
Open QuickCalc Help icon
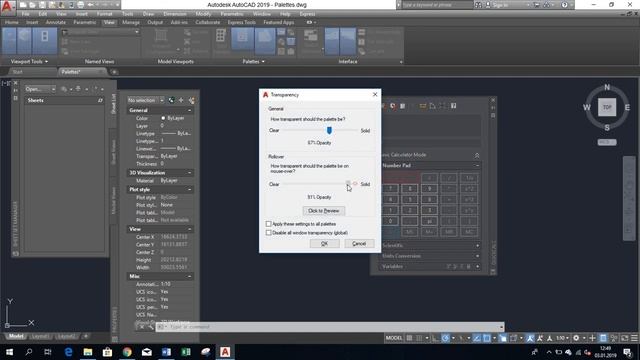click(453, 106)
